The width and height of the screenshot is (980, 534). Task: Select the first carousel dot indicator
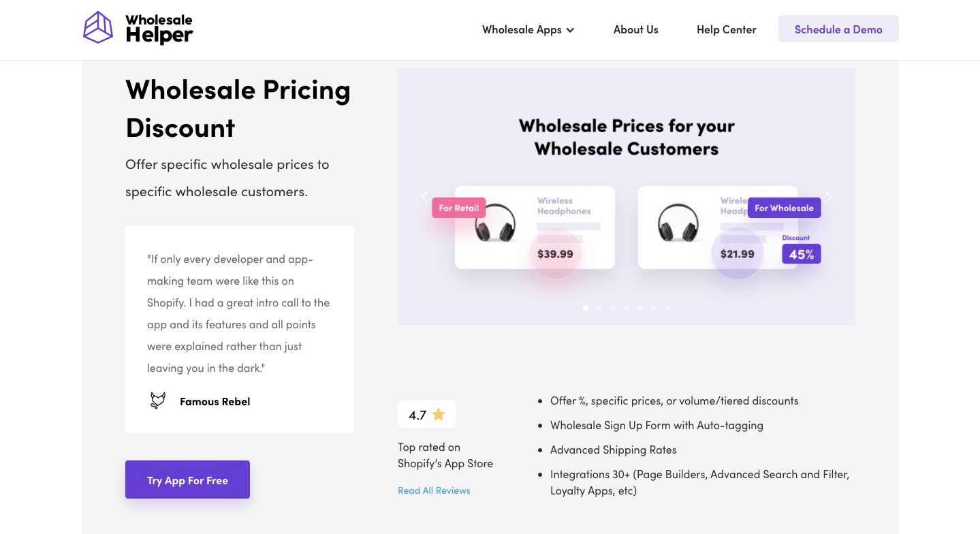click(586, 308)
